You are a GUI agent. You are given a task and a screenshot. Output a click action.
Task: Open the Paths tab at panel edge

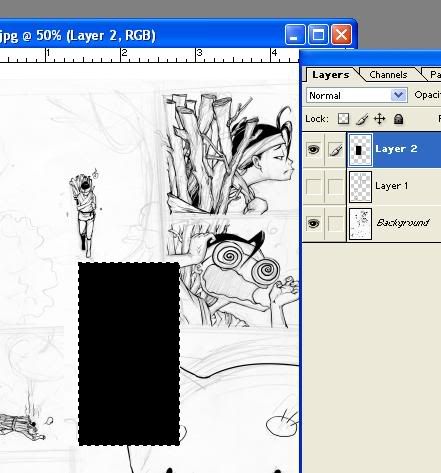[433, 75]
